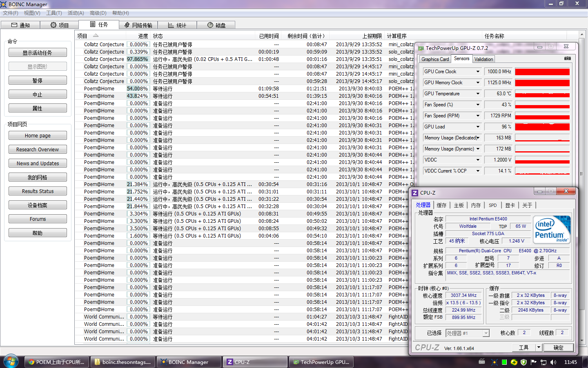The height and width of the screenshot is (368, 588).
Task: Click News and Updates button
Action: point(38,164)
